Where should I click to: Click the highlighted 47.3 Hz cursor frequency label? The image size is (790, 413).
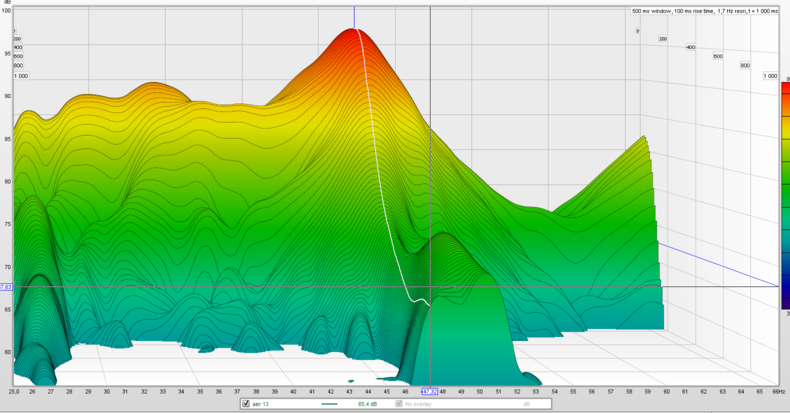point(430,391)
